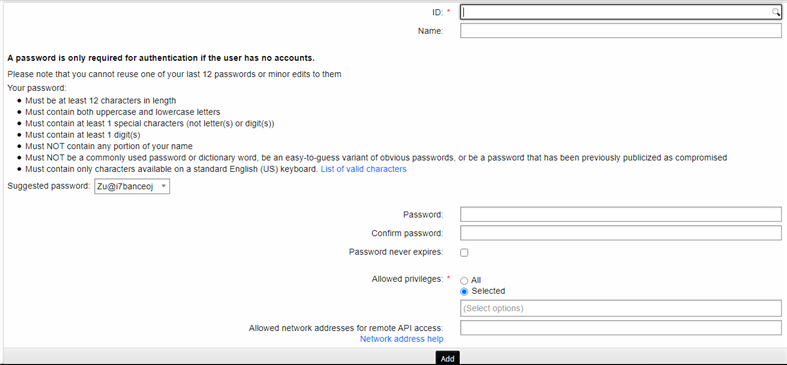Click the ID field label

coord(438,12)
